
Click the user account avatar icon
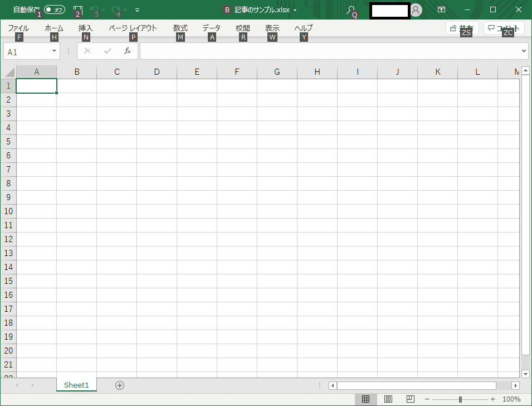416,10
